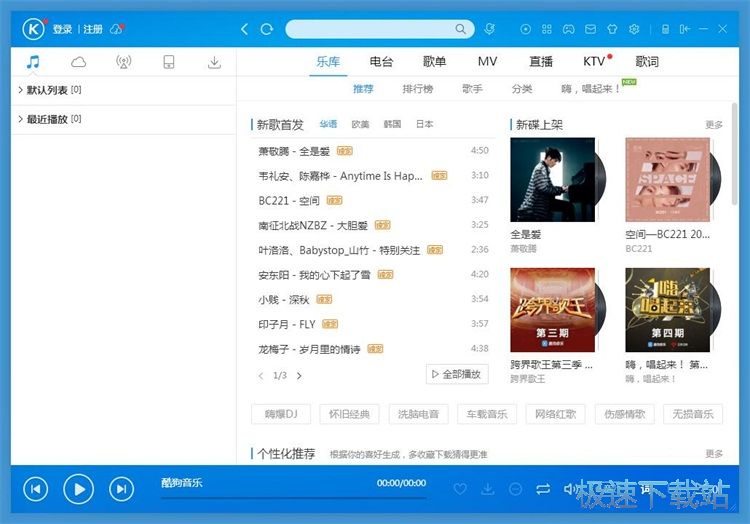
Task: Filter new songs by 日本
Action: click(x=424, y=124)
